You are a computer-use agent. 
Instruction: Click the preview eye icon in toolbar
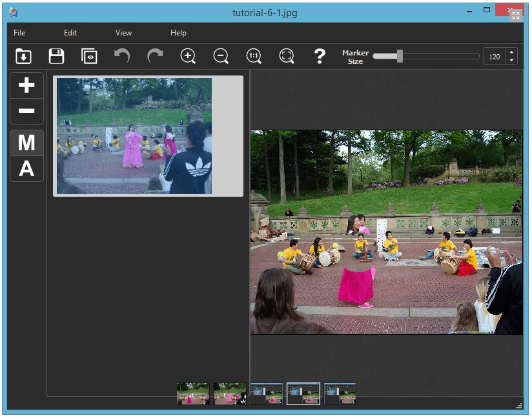coord(89,56)
